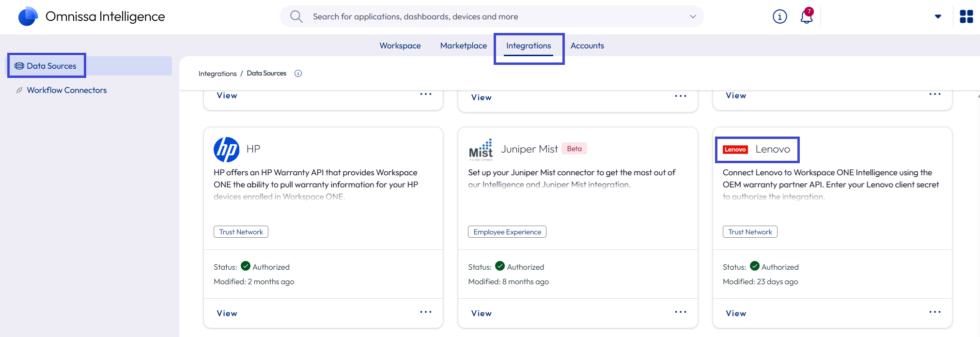Click the Trust Network tag on HP card
Screen dimensions: 980x337
point(241,232)
